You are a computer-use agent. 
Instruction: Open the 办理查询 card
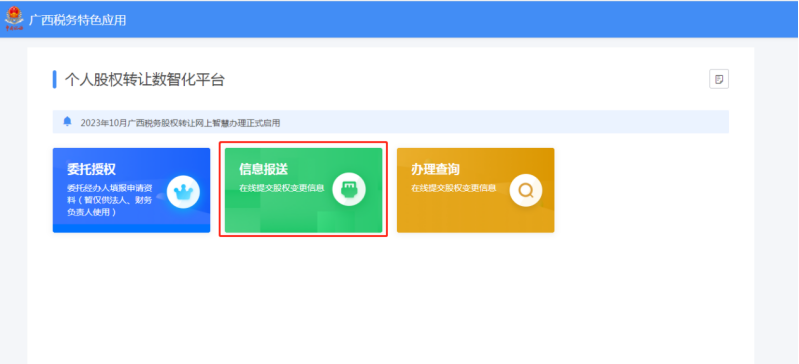(x=475, y=190)
